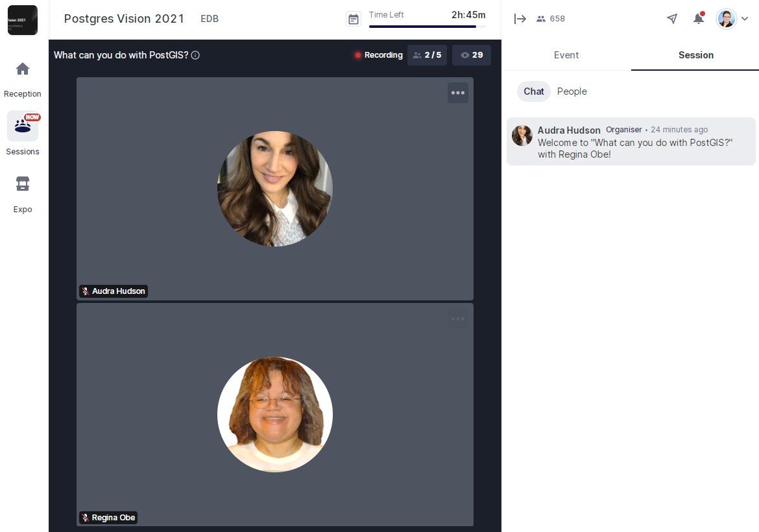Click Regina Obe's muted microphone icon
759x532 pixels.
[x=86, y=518]
